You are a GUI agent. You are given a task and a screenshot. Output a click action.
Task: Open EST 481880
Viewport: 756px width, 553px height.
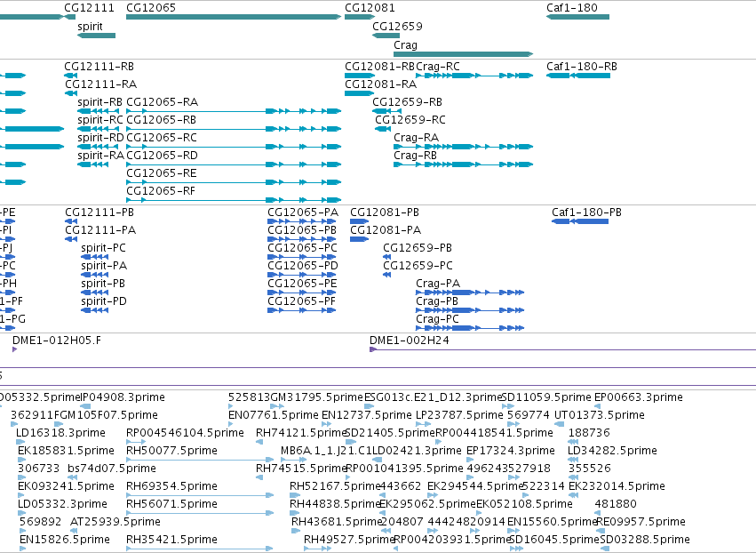pyautogui.click(x=616, y=504)
